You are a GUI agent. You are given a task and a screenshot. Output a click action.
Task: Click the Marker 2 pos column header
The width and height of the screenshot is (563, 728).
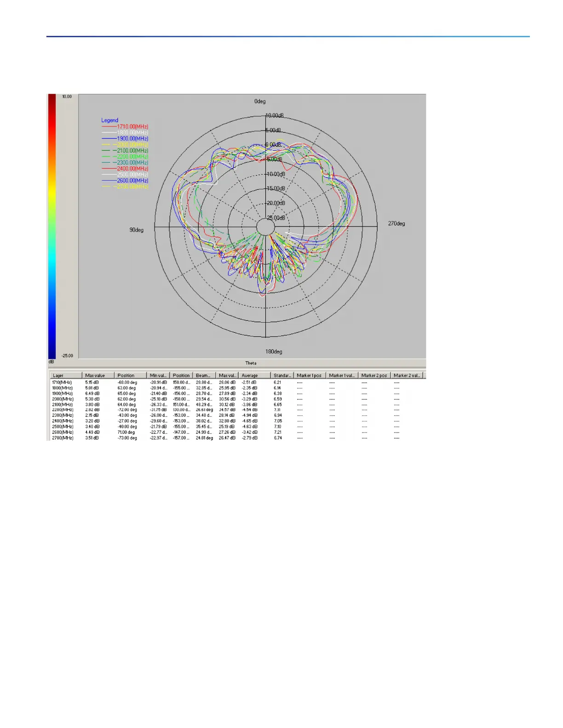tap(374, 375)
